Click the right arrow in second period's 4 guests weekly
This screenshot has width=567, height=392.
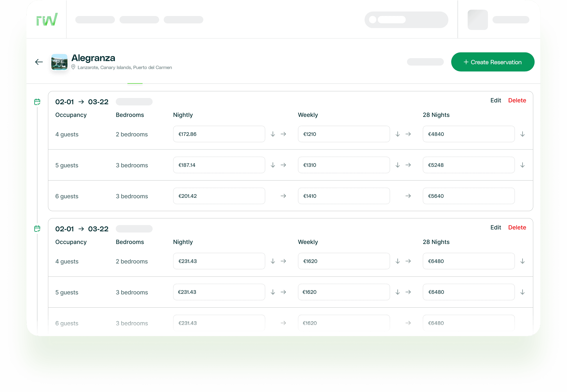408,261
